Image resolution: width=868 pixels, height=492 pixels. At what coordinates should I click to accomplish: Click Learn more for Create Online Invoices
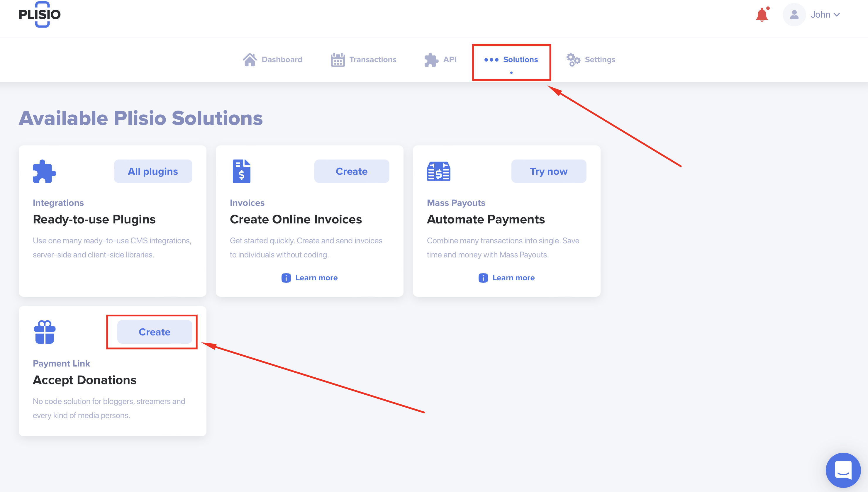pyautogui.click(x=309, y=277)
